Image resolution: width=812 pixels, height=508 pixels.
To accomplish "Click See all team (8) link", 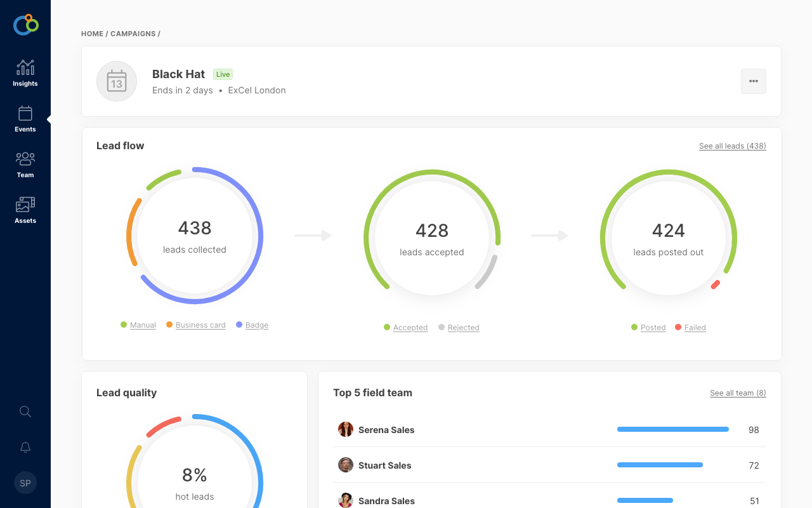I will tap(738, 393).
